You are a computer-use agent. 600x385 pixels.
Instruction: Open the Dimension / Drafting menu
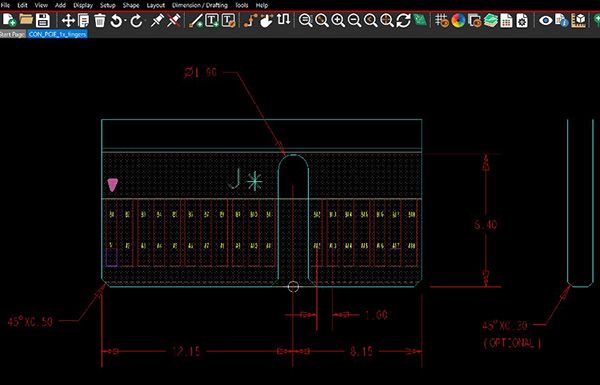pyautogui.click(x=200, y=5)
